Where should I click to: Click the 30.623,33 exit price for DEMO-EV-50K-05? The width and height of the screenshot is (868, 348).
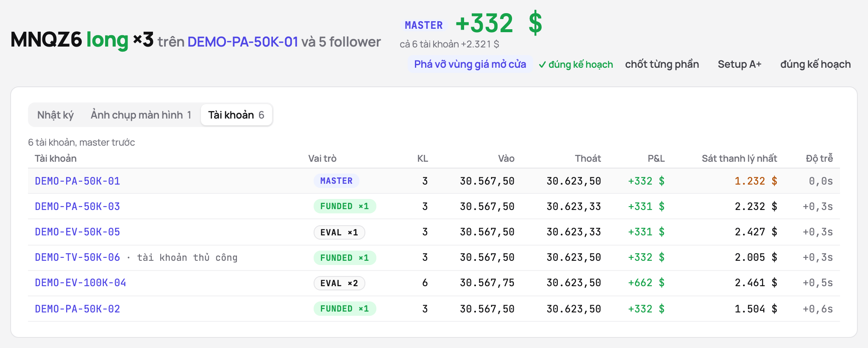(x=573, y=232)
